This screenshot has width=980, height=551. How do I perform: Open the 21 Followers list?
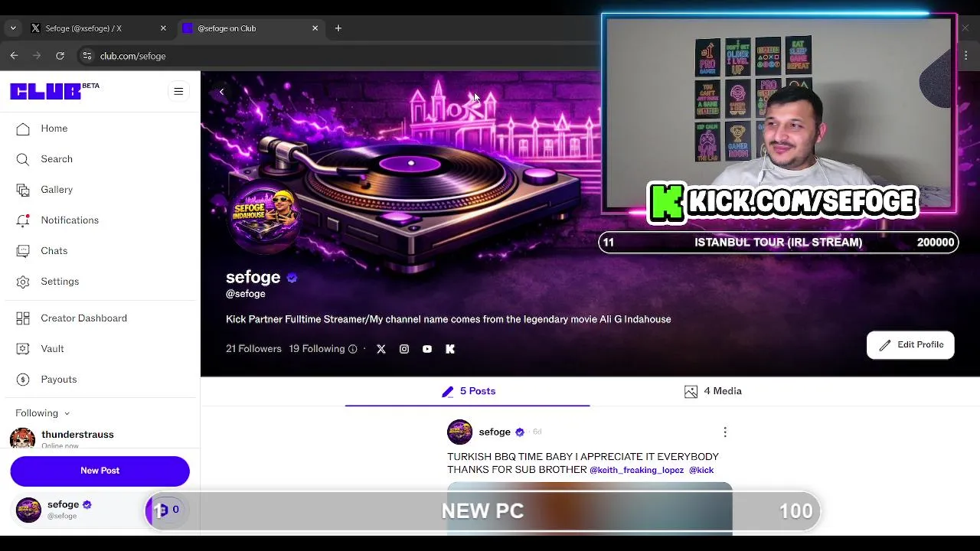(x=253, y=349)
